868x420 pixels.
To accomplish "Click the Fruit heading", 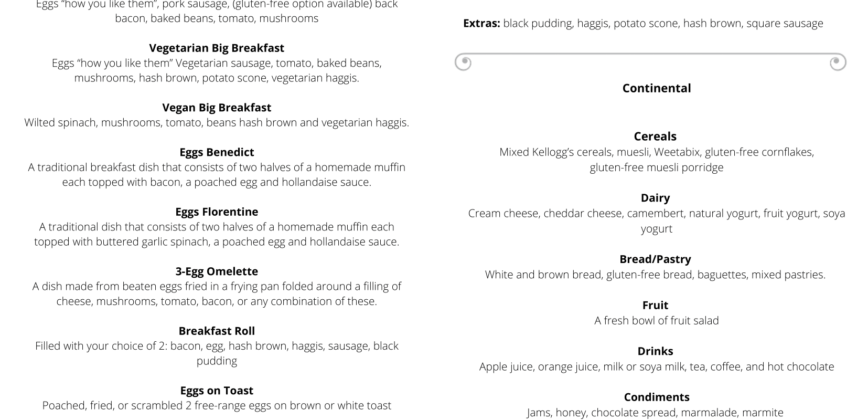I will [655, 305].
